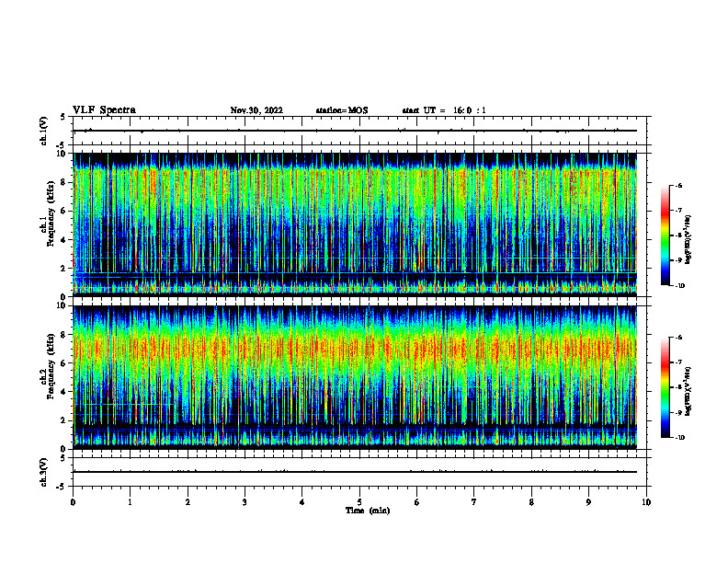Click the "Time (min)" axis label
The height and width of the screenshot is (563, 728).
click(368, 511)
